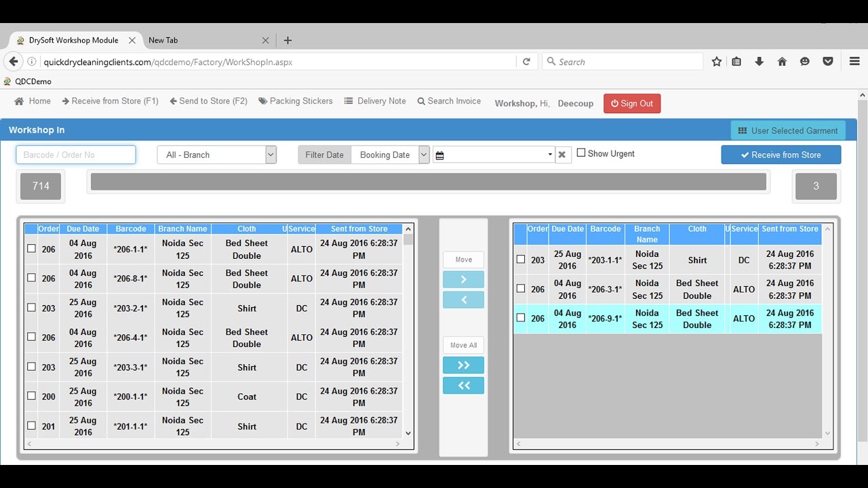
Task: Open the Firefox hamburger menu
Action: coord(854,62)
